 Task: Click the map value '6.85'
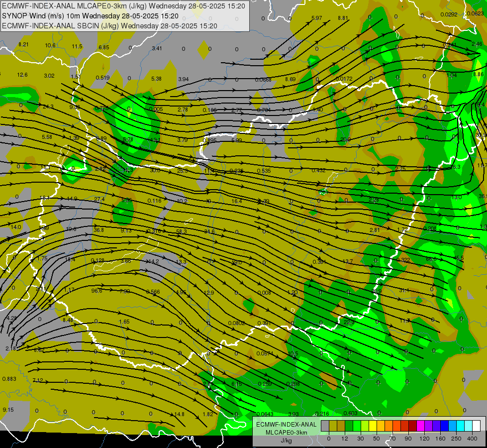tap(104, 47)
